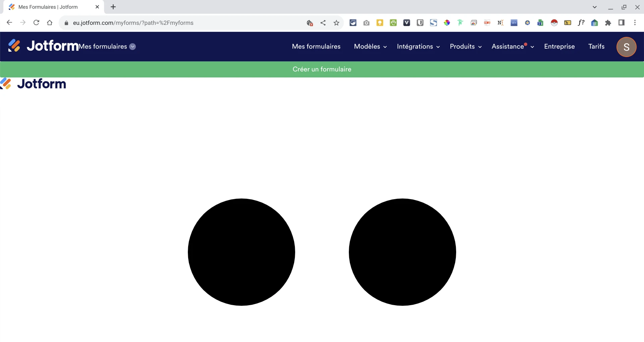Open the Google Keep extension
Screen dimensions: 644x342
[x=380, y=22]
